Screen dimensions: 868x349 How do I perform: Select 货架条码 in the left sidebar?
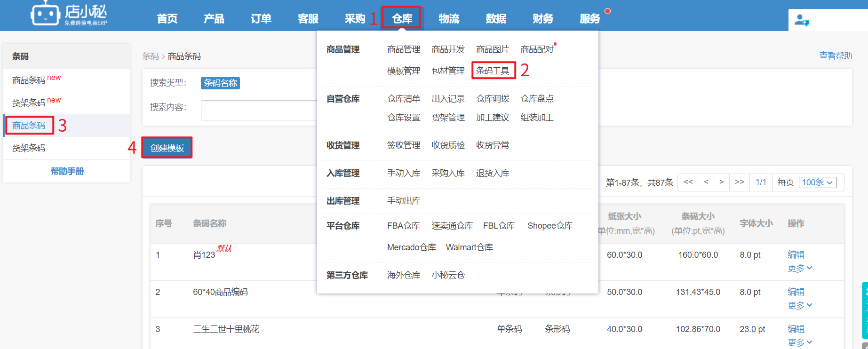coord(29,148)
